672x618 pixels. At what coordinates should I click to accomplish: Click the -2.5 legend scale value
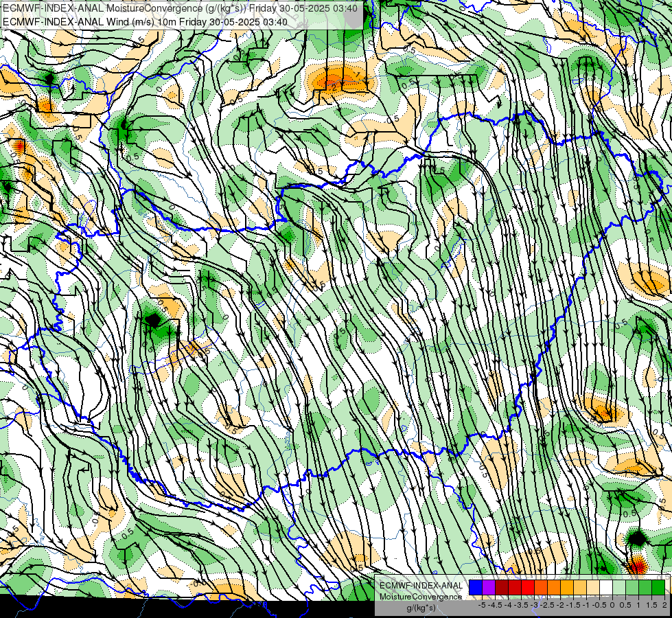coord(547,605)
